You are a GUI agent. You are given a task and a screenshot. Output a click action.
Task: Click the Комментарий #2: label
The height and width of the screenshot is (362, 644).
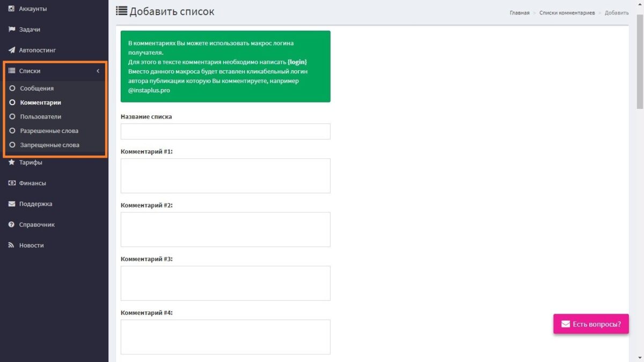point(147,205)
